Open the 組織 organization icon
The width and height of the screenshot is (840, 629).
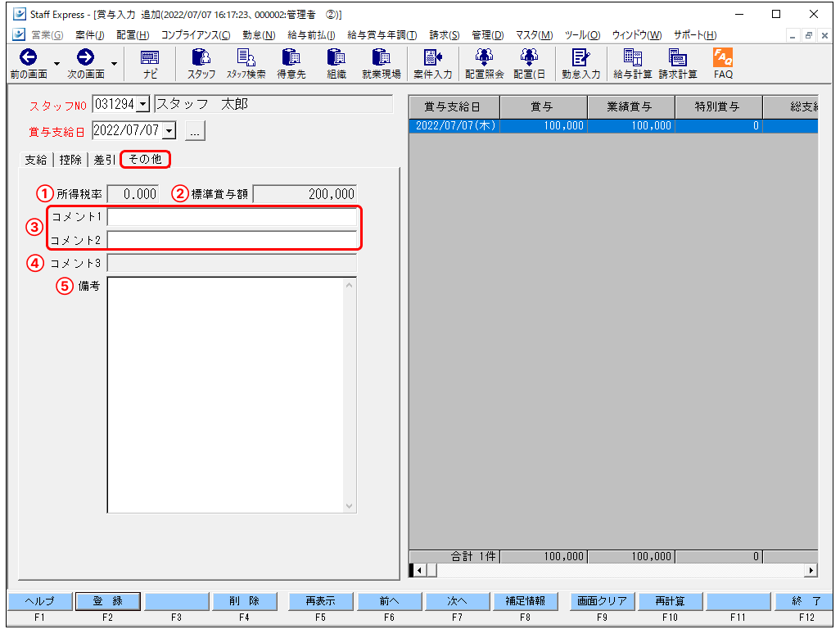pyautogui.click(x=336, y=57)
